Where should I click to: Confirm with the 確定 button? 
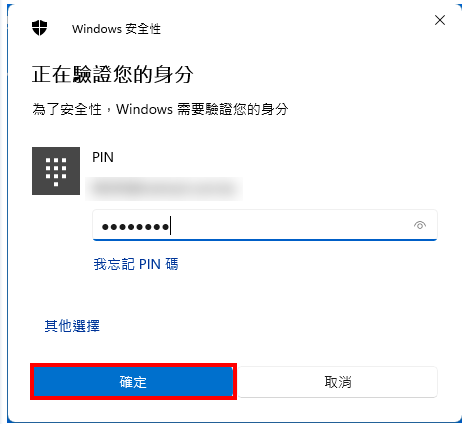coord(133,382)
